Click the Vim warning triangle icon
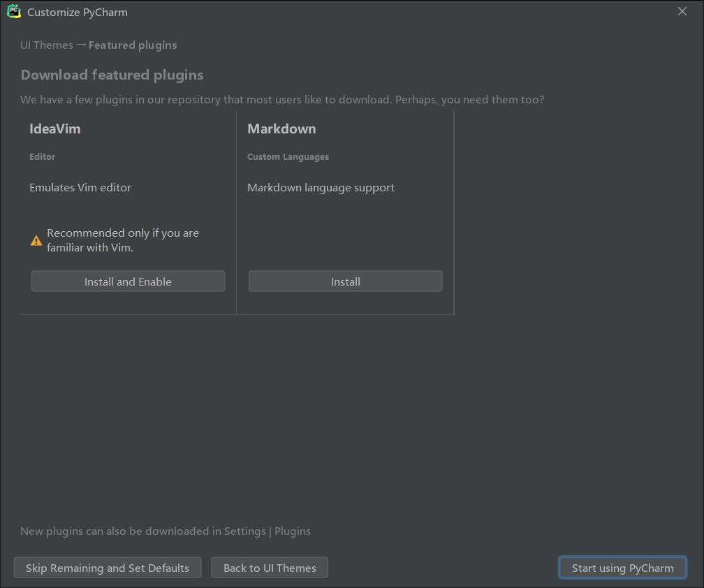 click(36, 241)
